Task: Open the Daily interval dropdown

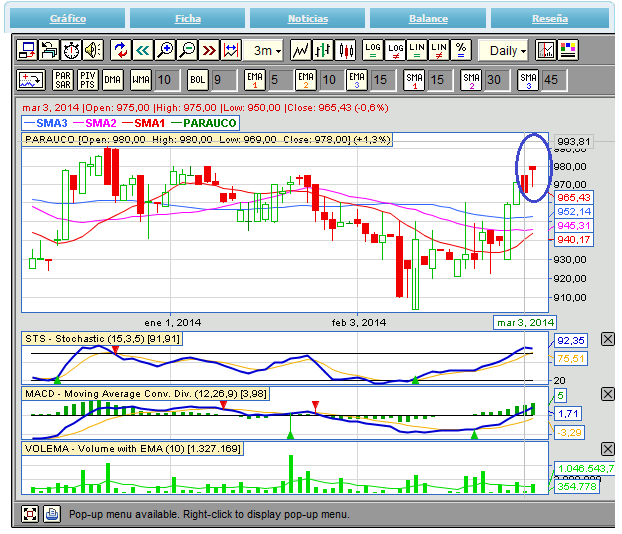Action: pos(508,50)
